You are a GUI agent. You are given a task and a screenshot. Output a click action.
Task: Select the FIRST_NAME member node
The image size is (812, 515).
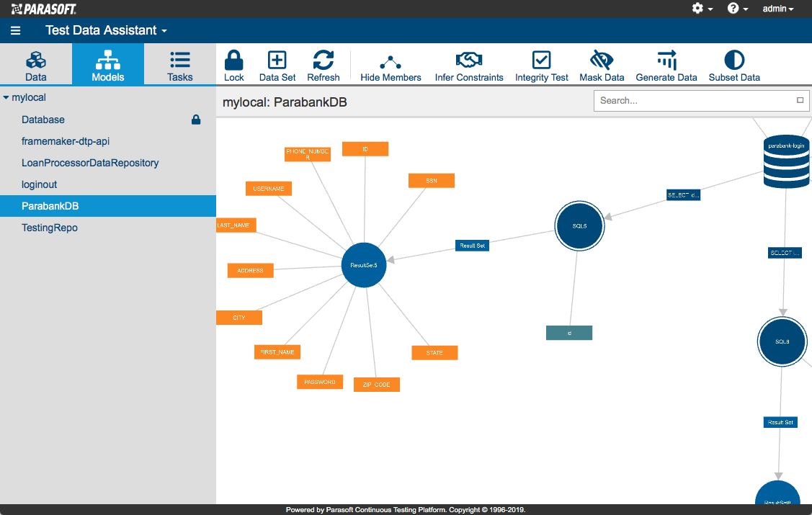277,352
